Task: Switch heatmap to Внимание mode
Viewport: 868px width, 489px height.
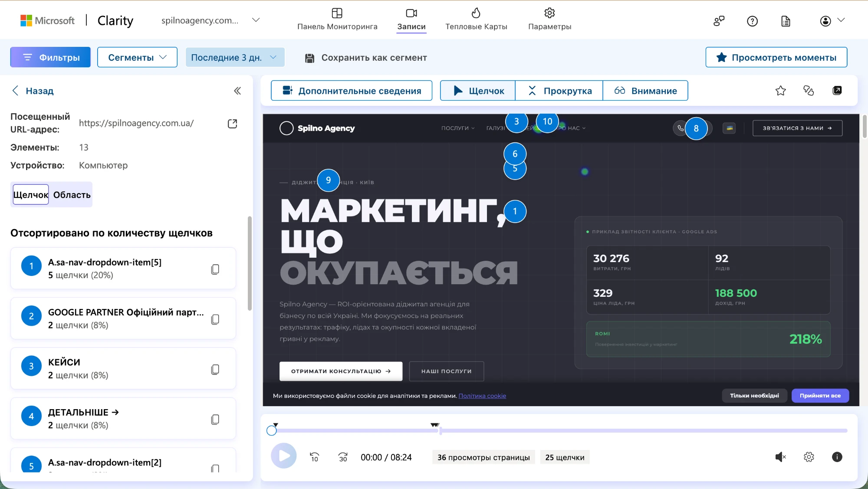Action: [x=645, y=90]
